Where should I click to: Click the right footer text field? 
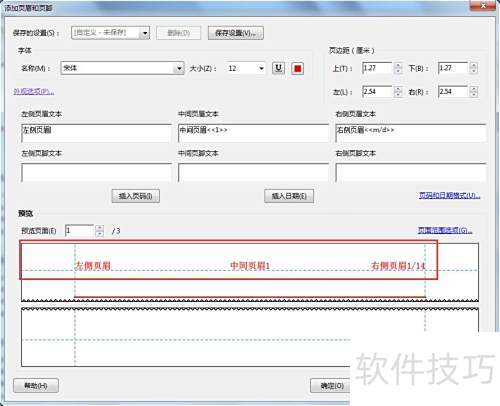coord(411,172)
